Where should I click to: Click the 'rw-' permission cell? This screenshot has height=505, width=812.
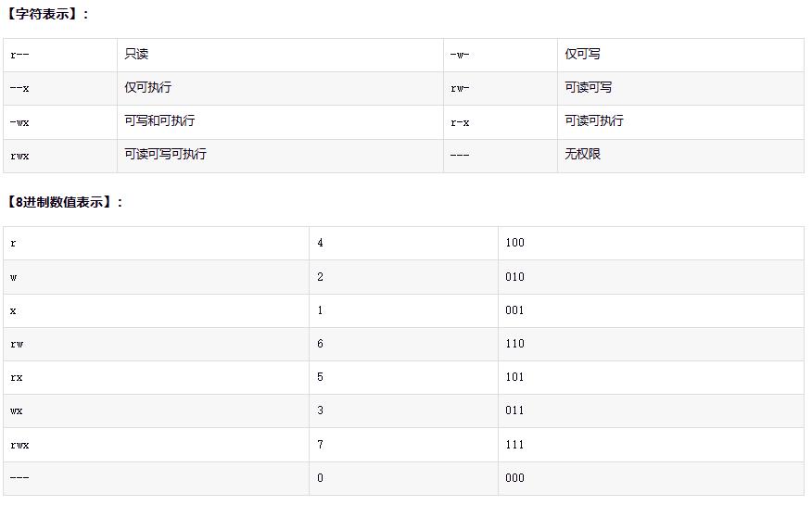[460, 88]
